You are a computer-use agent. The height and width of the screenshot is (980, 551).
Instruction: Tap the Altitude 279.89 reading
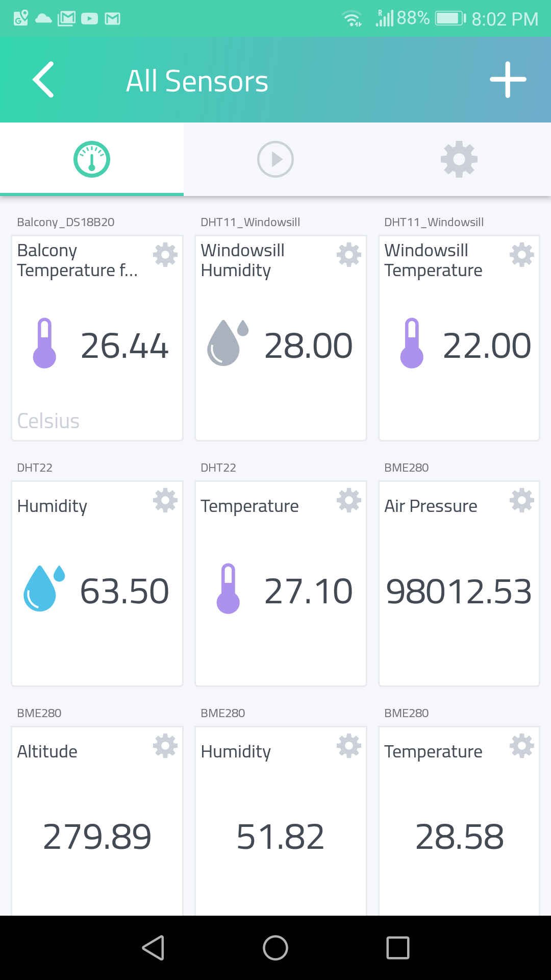point(97,837)
